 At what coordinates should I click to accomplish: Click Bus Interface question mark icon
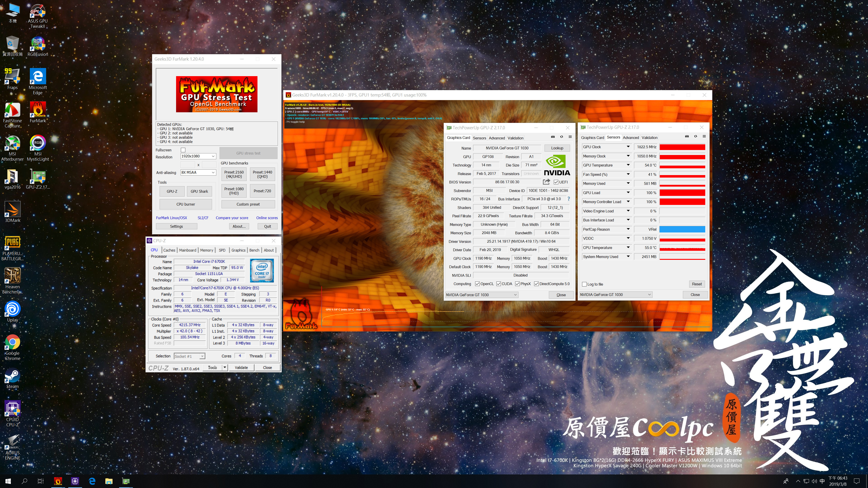(x=568, y=199)
